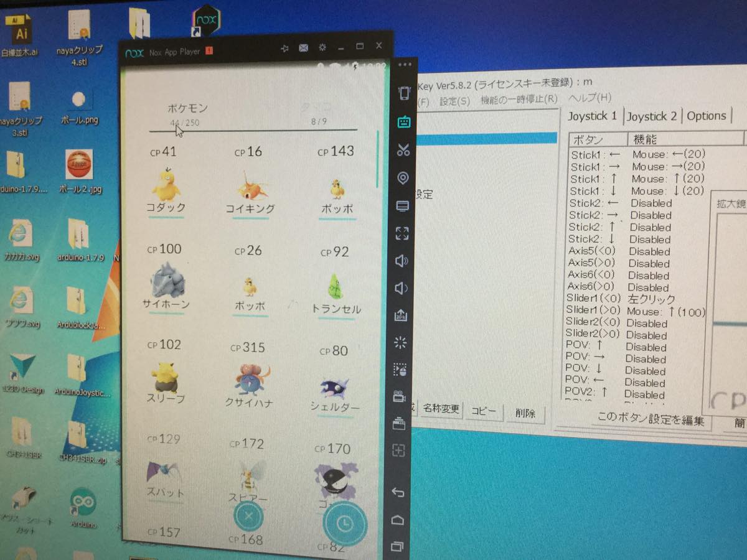Image resolution: width=747 pixels, height=560 pixels.
Task: Close Pokémon list with round X button
Action: (x=248, y=516)
